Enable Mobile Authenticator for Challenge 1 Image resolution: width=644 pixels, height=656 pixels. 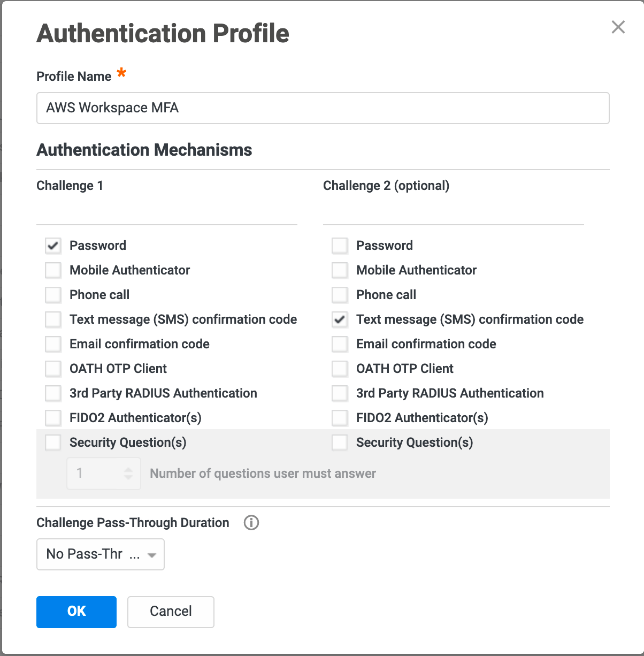pyautogui.click(x=53, y=270)
